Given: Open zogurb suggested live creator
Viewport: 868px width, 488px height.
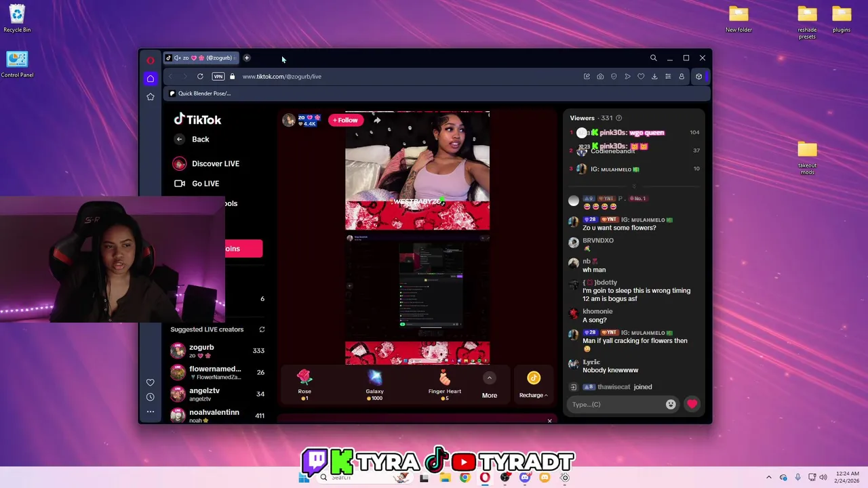Looking at the screenshot, I should (218, 350).
